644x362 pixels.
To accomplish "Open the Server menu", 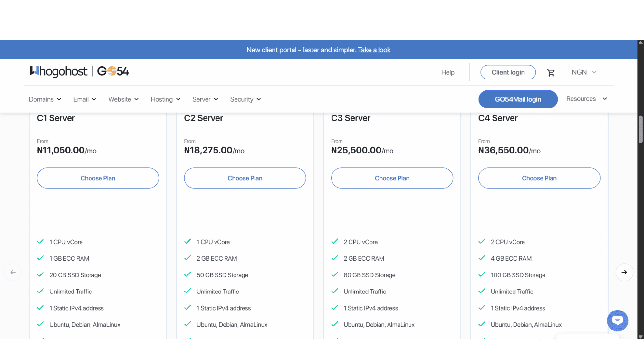I will pyautogui.click(x=205, y=99).
